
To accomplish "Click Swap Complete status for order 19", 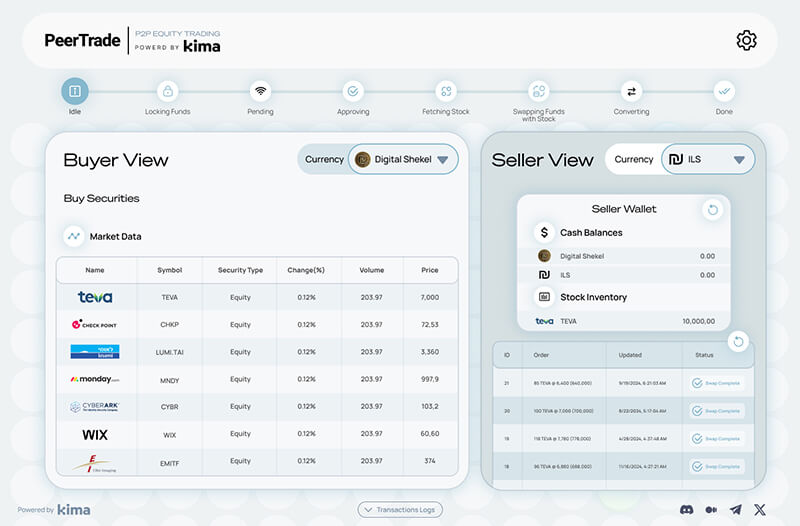I will click(717, 439).
